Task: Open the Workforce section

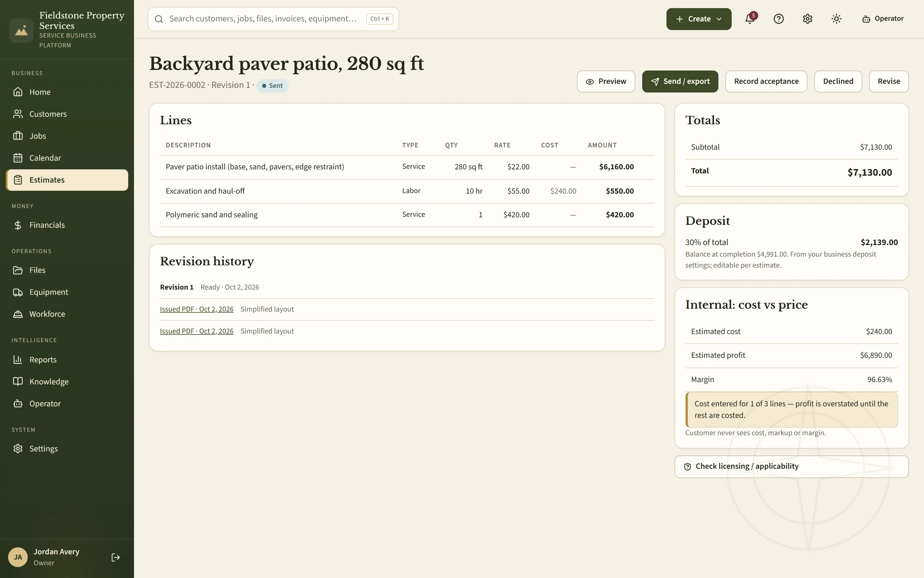Action: [x=67, y=314]
